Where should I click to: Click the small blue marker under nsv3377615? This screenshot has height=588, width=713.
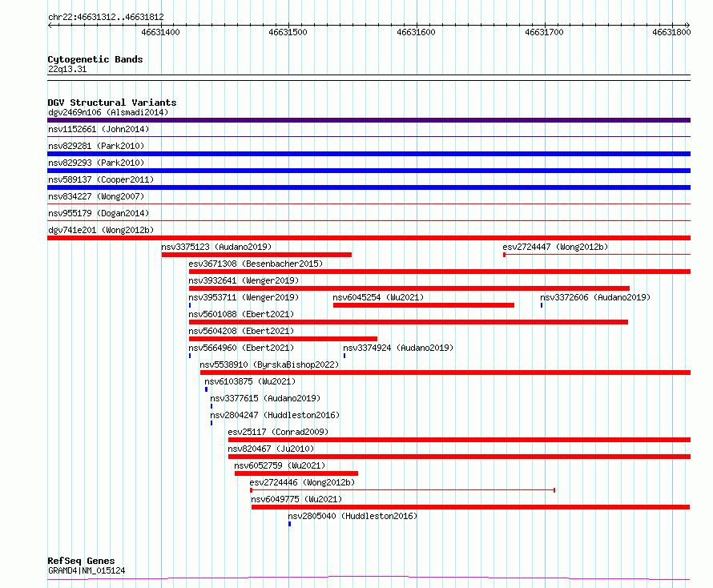click(211, 406)
